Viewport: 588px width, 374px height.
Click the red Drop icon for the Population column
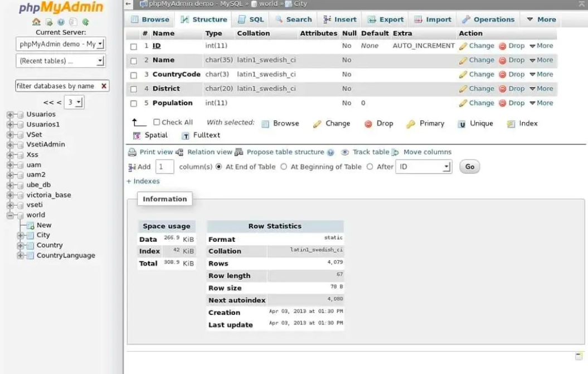pyautogui.click(x=503, y=103)
